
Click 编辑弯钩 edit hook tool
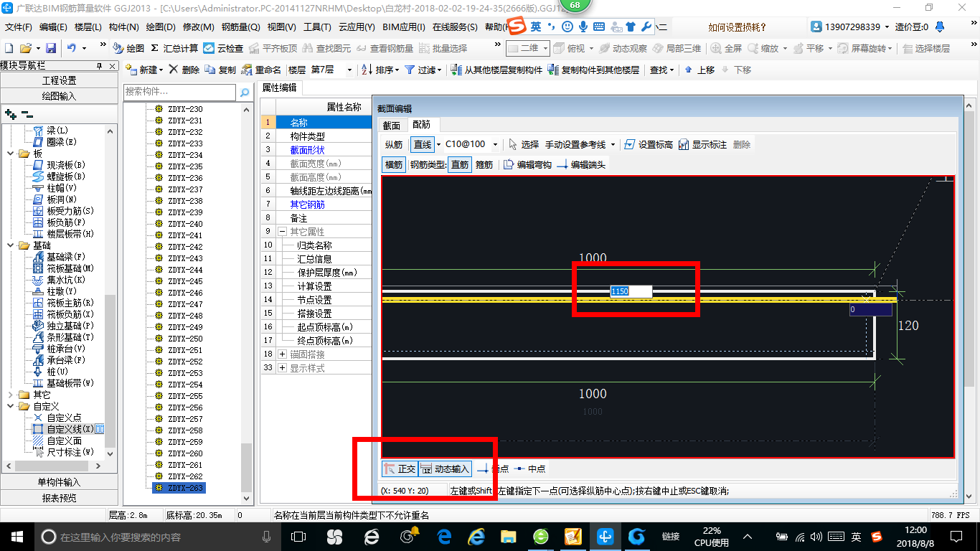[527, 164]
